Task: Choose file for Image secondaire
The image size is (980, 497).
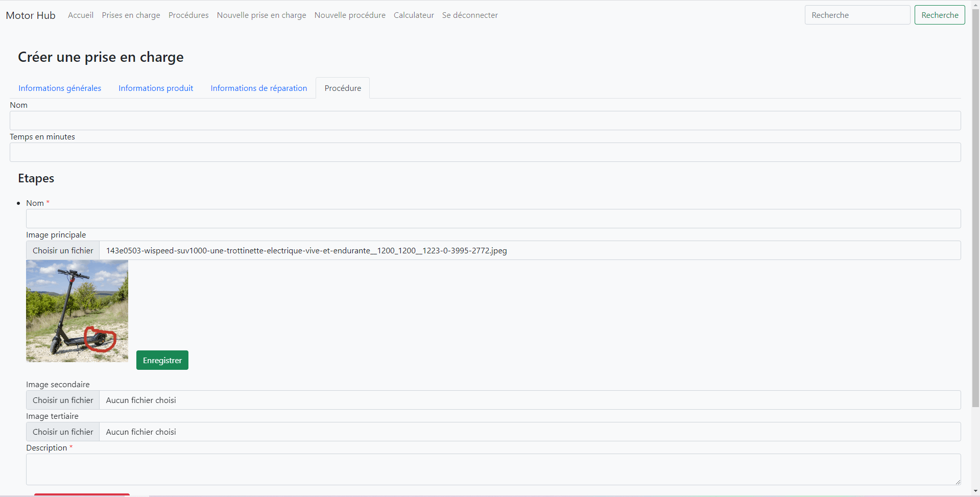Action: coord(63,400)
